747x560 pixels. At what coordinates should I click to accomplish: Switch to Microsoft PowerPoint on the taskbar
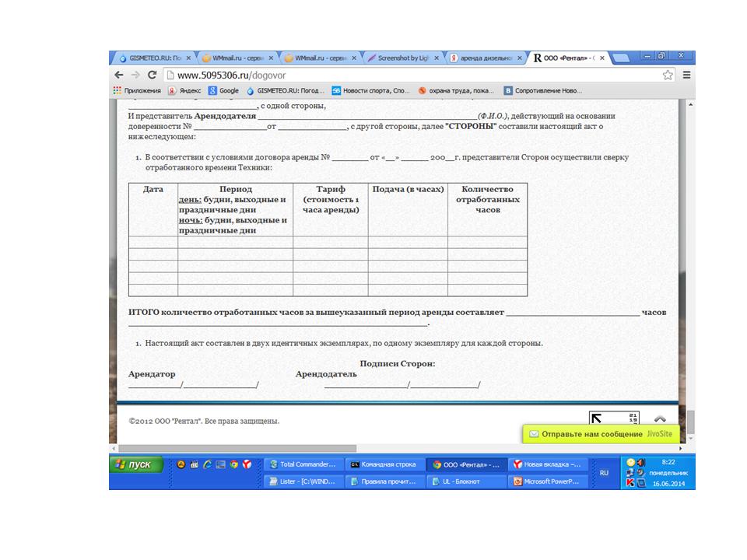point(549,481)
